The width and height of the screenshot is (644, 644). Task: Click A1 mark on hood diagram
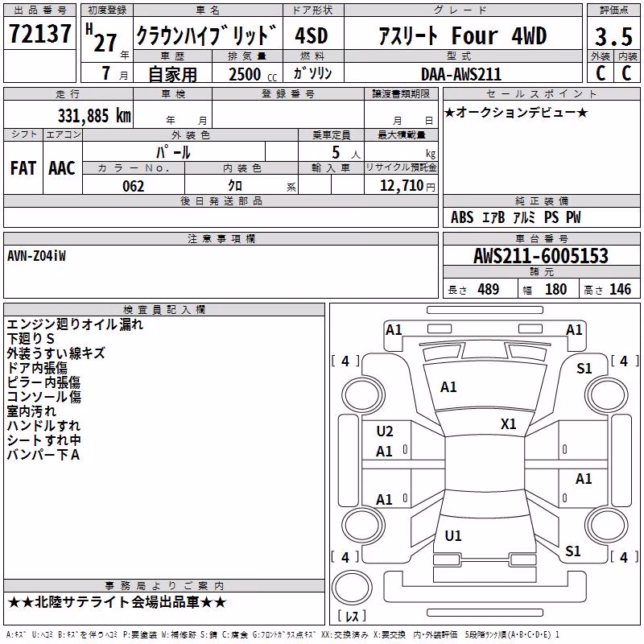pos(448,387)
